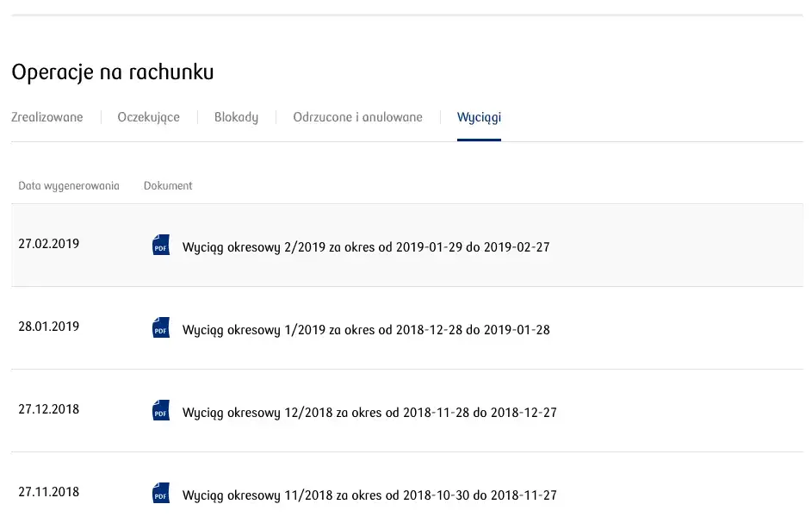
Task: Click the 'Wyciąg okresowy 1/2019' link
Action: click(x=366, y=330)
